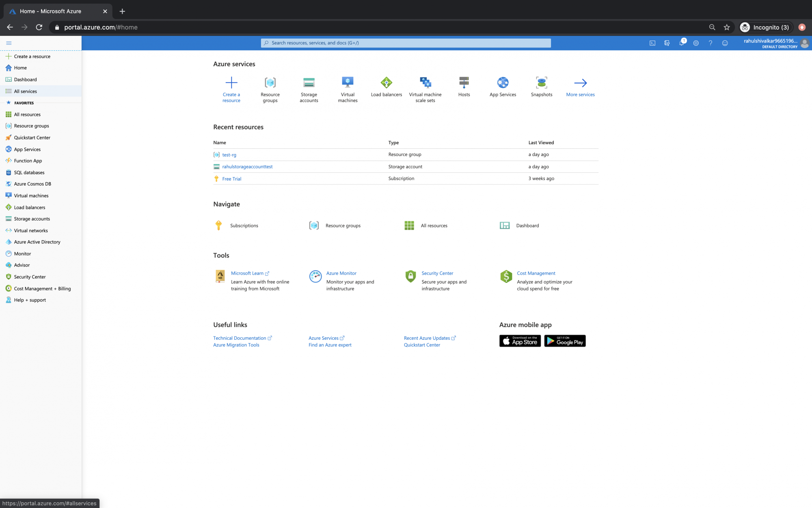
Task: Open the notifications bell
Action: (682, 43)
